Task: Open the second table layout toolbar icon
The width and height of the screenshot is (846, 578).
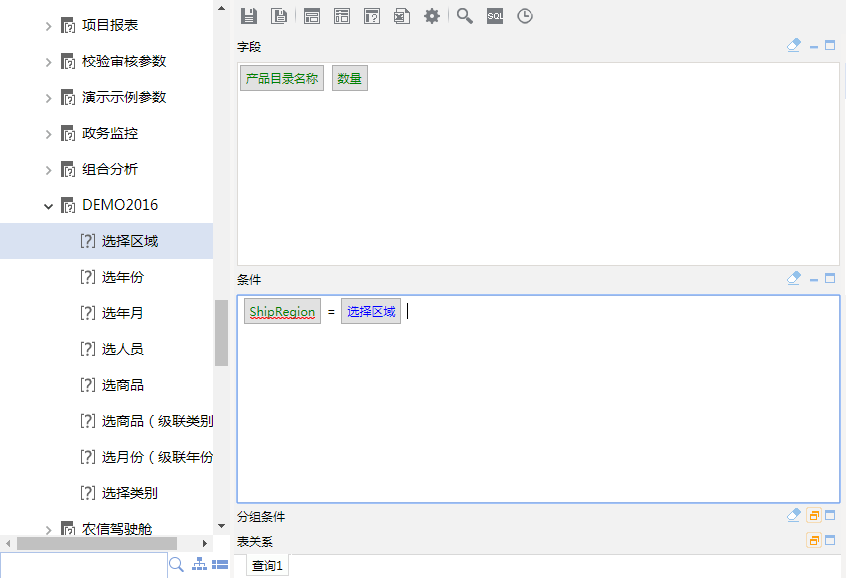Action: (x=342, y=16)
